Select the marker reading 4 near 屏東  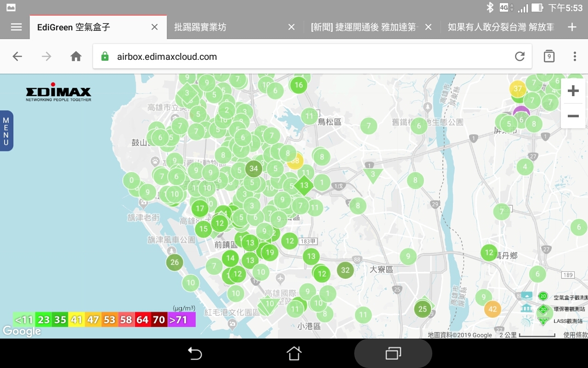click(x=525, y=167)
